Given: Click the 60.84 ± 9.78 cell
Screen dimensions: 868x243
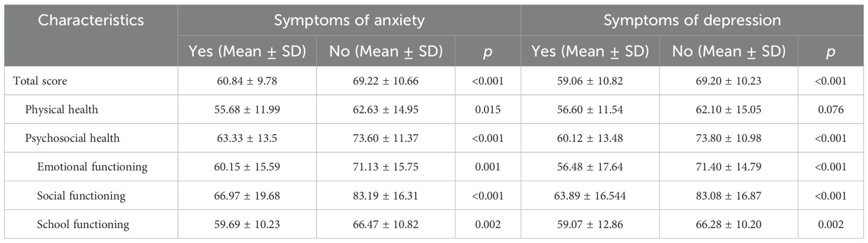Looking at the screenshot, I should tap(246, 81).
